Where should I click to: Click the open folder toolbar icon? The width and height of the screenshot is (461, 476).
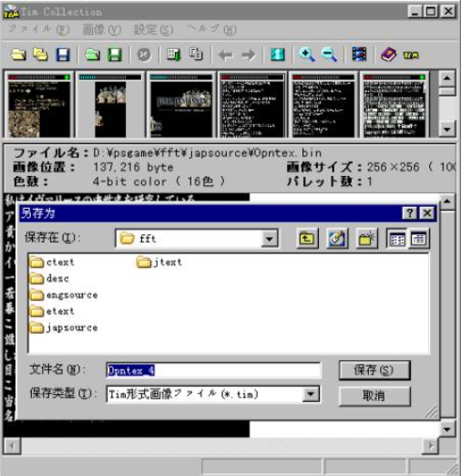(x=18, y=55)
